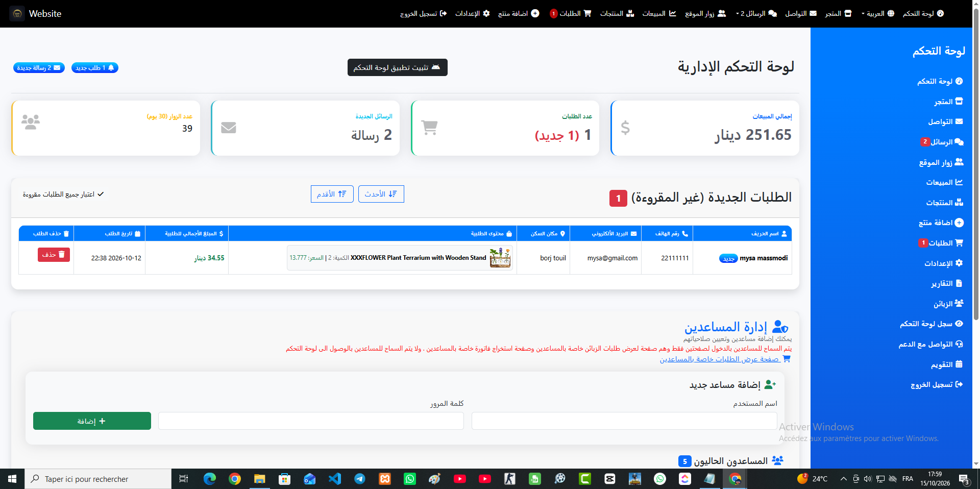Open 'التقارير' reports in the sidebar
This screenshot has width=980, height=489.
947,283
